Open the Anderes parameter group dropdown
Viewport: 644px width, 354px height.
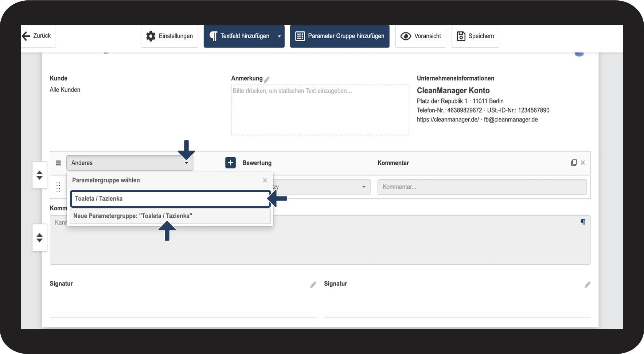coord(130,163)
